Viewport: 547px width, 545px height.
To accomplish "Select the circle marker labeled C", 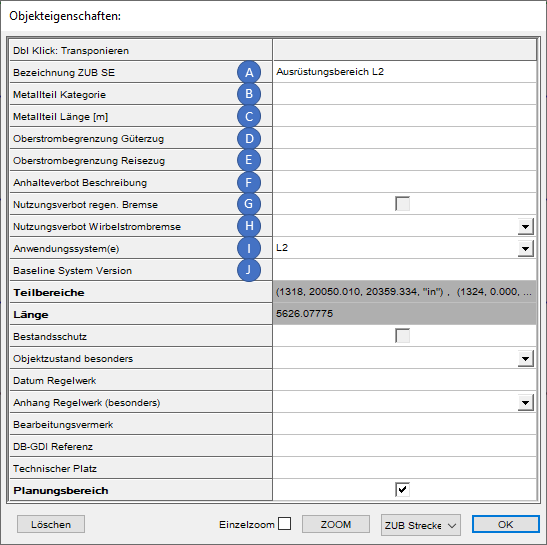I will tap(249, 116).
